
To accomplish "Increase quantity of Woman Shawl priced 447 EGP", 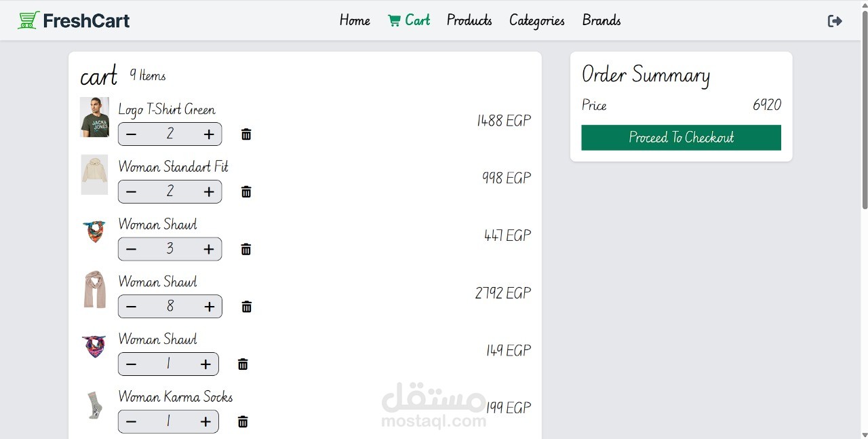I will (x=209, y=250).
